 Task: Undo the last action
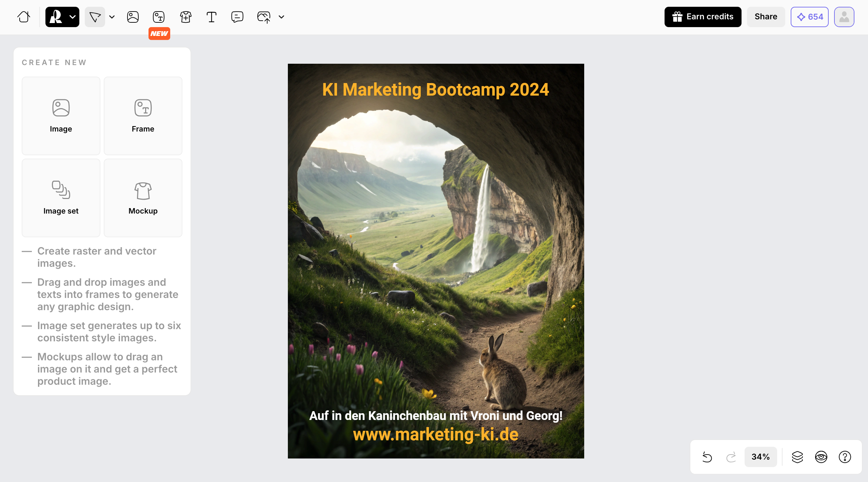coord(707,457)
